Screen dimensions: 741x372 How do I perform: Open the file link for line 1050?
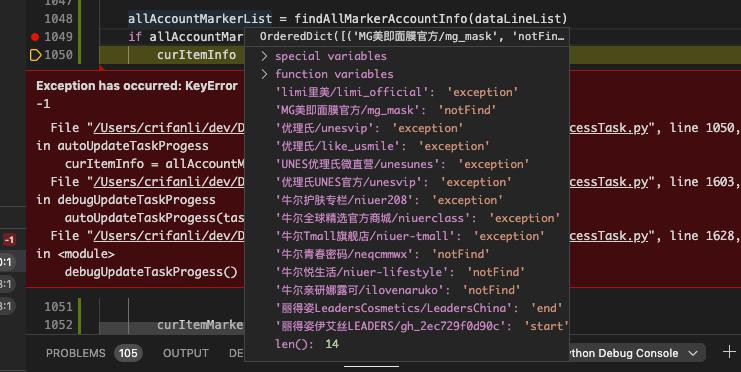[169, 128]
